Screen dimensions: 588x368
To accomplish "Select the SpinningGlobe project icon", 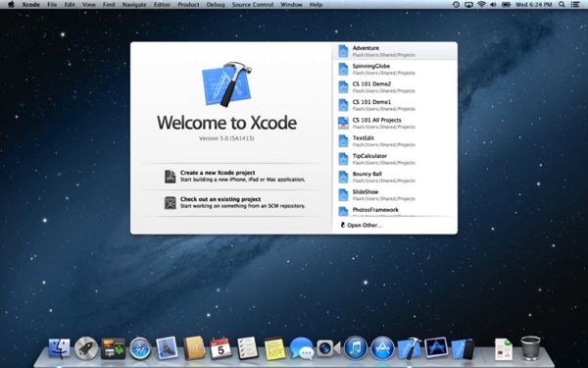I will click(x=343, y=69).
